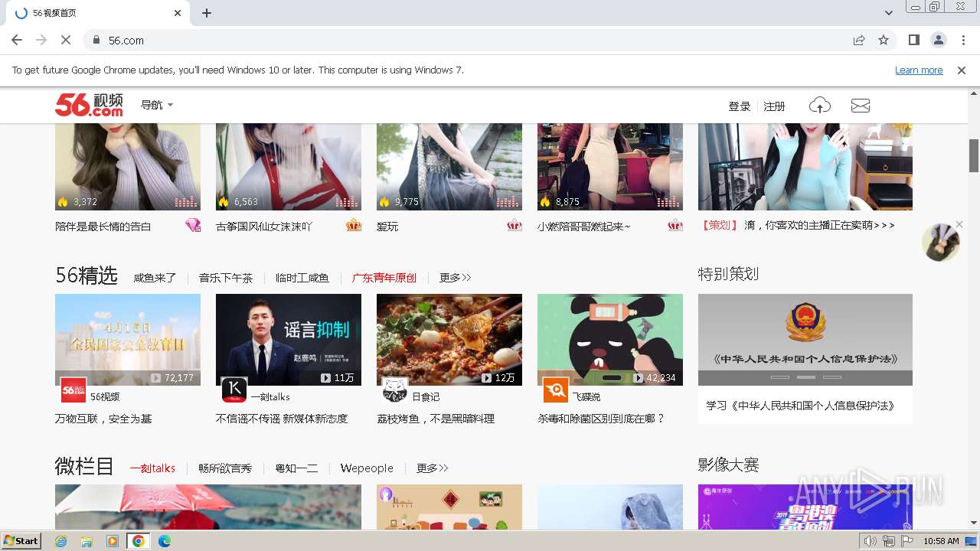
Task: Open the tab search chevron
Action: 889,13
